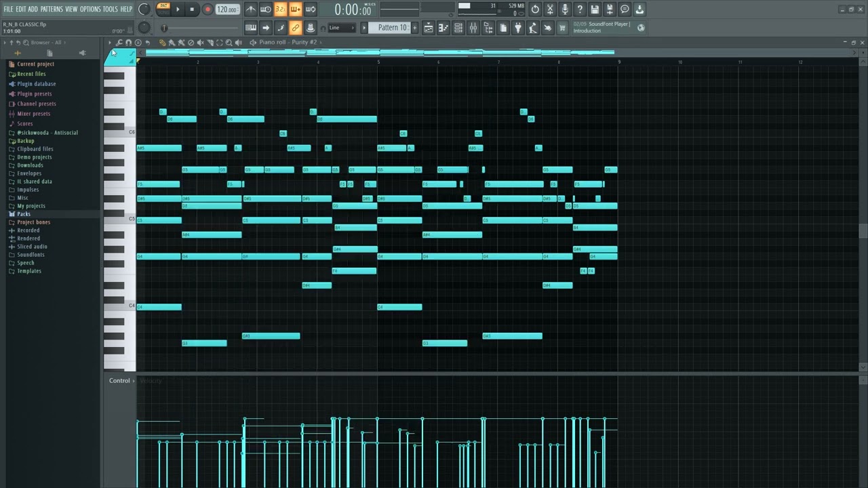Image resolution: width=868 pixels, height=488 pixels.
Task: Toggle the orange link/multilink controllers button
Action: [295, 28]
